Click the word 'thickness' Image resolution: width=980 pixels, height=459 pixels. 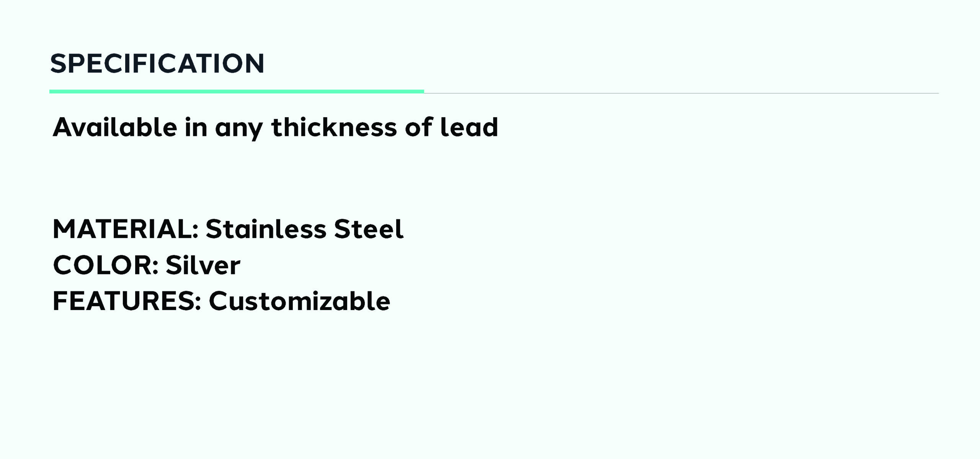click(334, 127)
